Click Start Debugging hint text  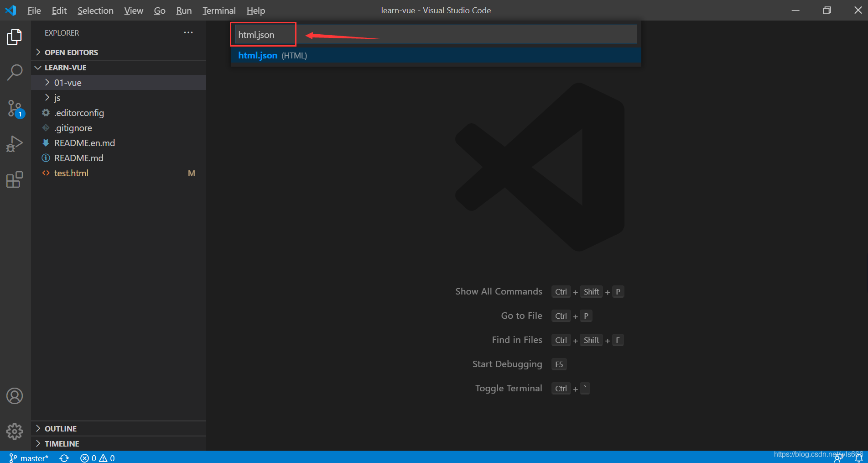pos(507,364)
